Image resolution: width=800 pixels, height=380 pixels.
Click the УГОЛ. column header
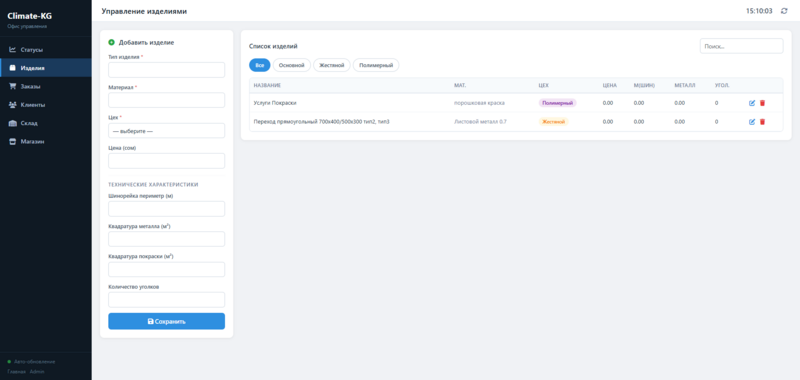pos(722,85)
